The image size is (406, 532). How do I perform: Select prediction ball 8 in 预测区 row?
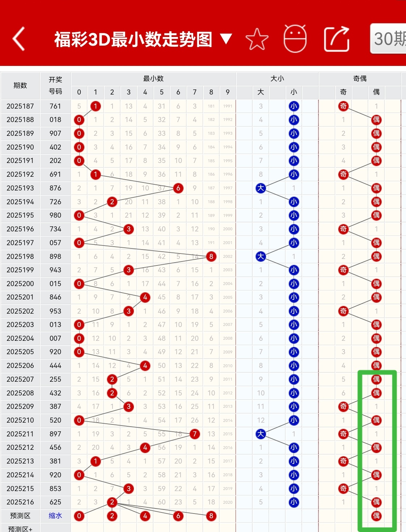[211, 516]
